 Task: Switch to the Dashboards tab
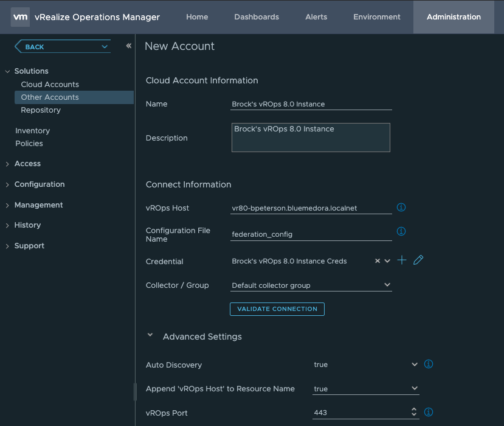coord(257,17)
